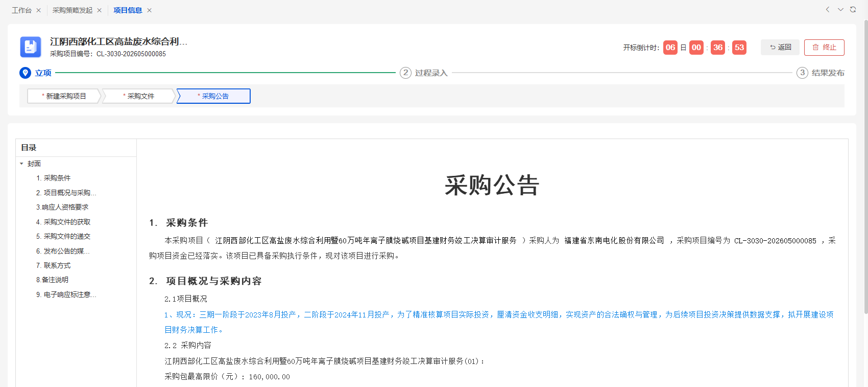The width and height of the screenshot is (868, 387).
Task: Click the 2.2 采购内容 subheading
Action: (x=188, y=345)
